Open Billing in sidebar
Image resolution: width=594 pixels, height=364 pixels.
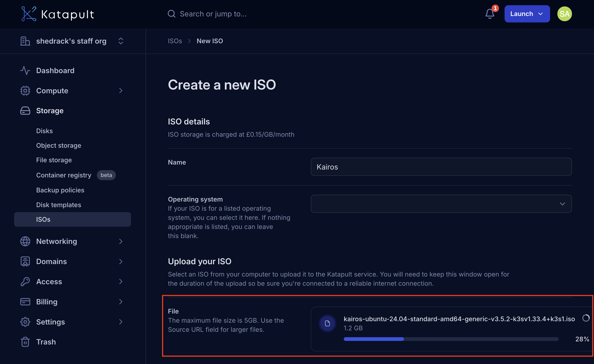(47, 302)
